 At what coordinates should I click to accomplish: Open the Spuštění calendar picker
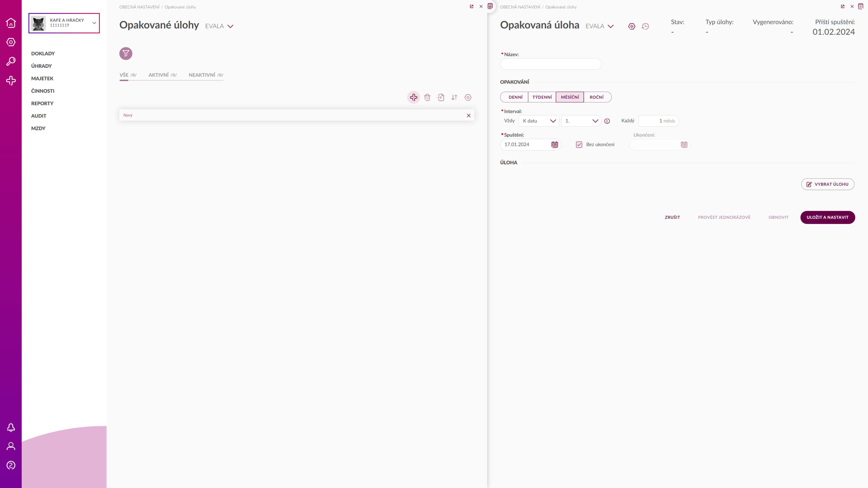tap(555, 145)
